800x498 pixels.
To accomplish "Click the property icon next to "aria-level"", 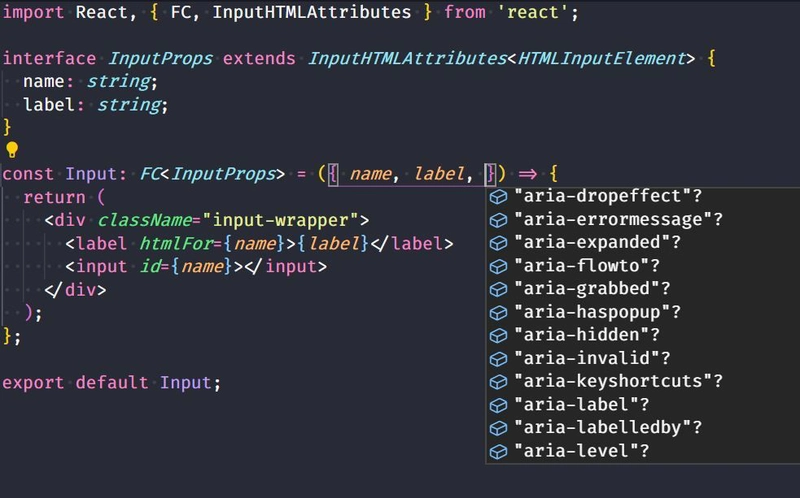I will coord(498,451).
